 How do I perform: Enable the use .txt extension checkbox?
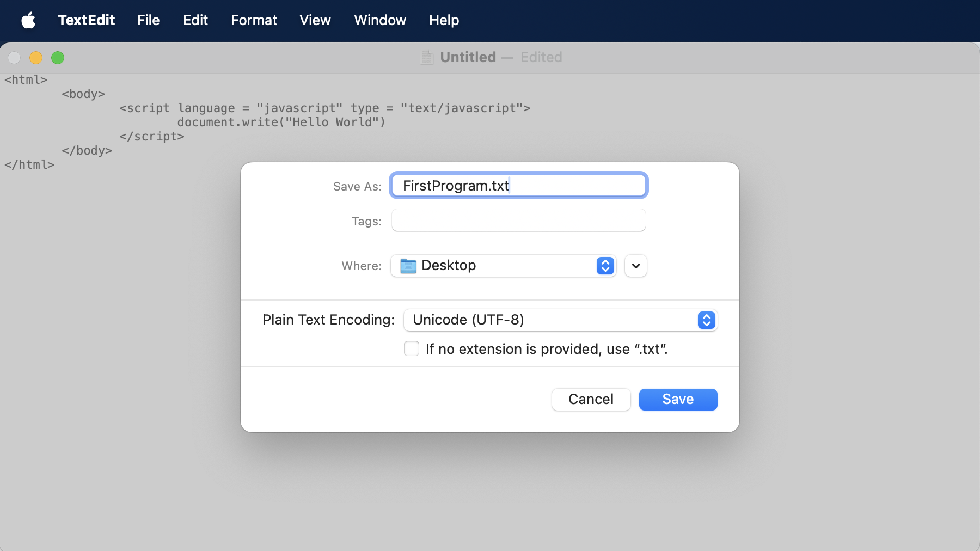(x=412, y=348)
